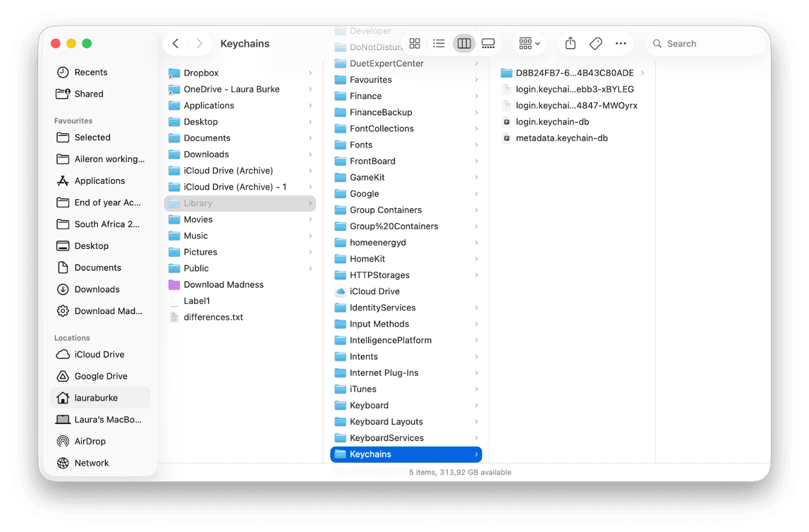Click the forward navigation arrow
The width and height of the screenshot is (809, 532).
pyautogui.click(x=199, y=43)
